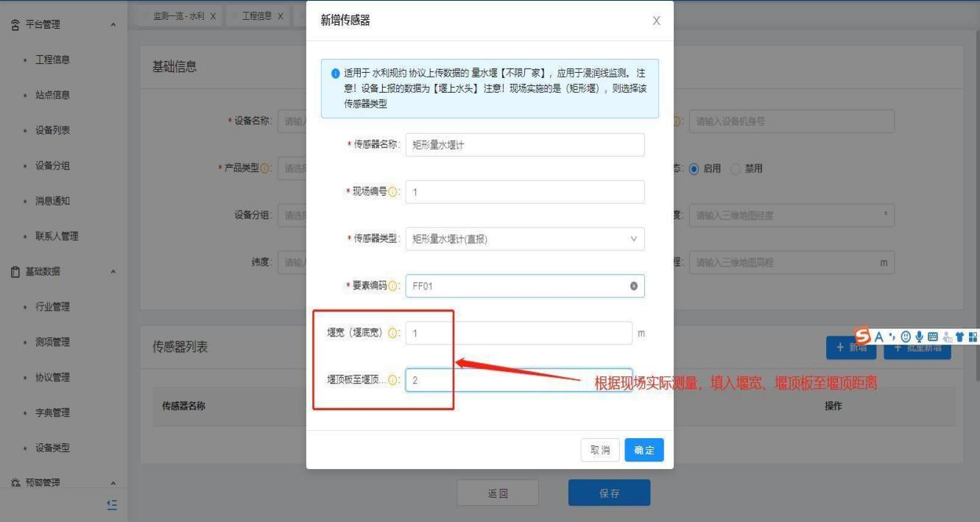Screen dimensions: 980x522
Task: Select the 禁用 radio button
Action: (735, 169)
